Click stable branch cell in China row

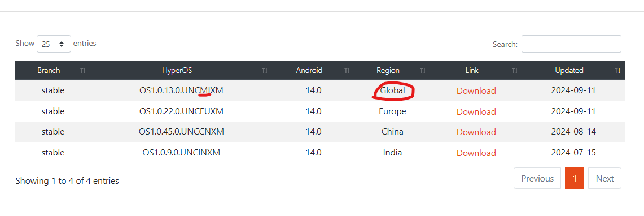[x=53, y=132]
